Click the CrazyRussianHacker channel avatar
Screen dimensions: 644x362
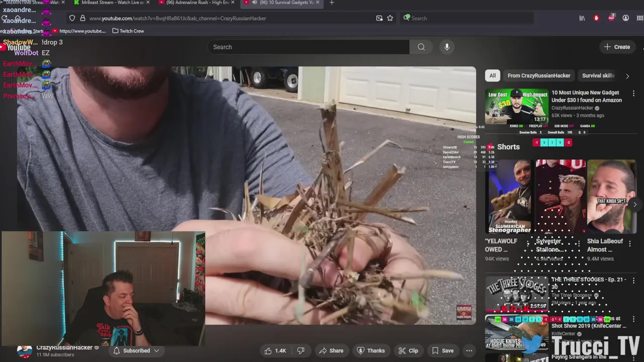[24, 350]
